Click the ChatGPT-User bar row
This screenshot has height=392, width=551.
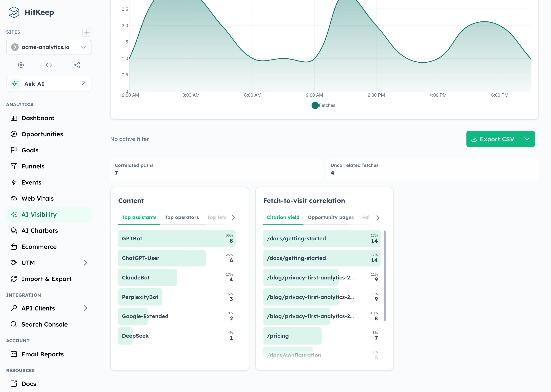(177, 258)
